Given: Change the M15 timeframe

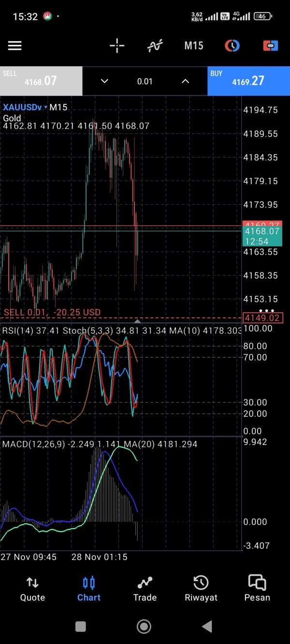Looking at the screenshot, I should tap(194, 46).
